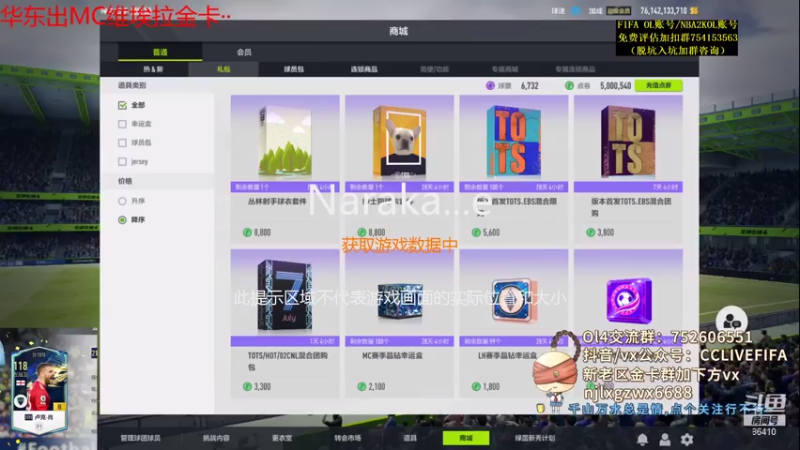Open the 专属商城 sub-tab
The image size is (800, 450).
click(x=505, y=69)
